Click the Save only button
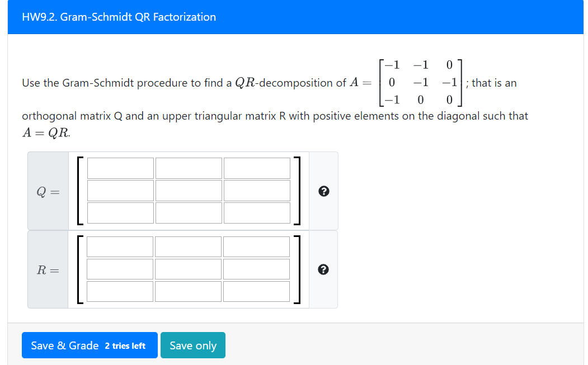Image resolution: width=588 pixels, height=365 pixels. coord(192,345)
